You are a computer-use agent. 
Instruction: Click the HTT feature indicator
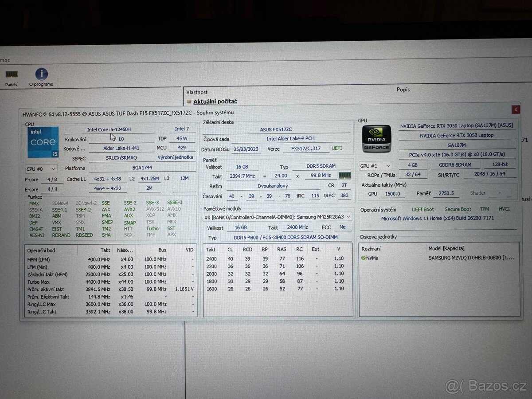128,228
